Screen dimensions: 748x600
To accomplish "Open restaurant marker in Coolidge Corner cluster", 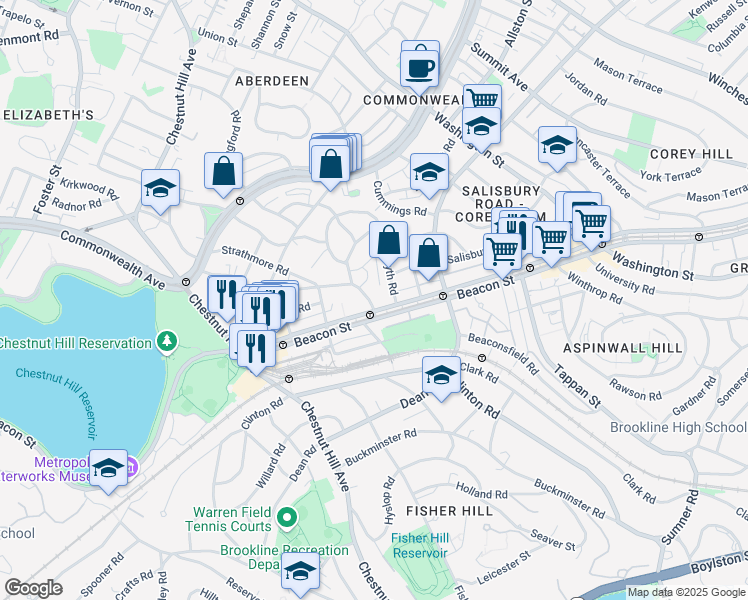I will 519,231.
